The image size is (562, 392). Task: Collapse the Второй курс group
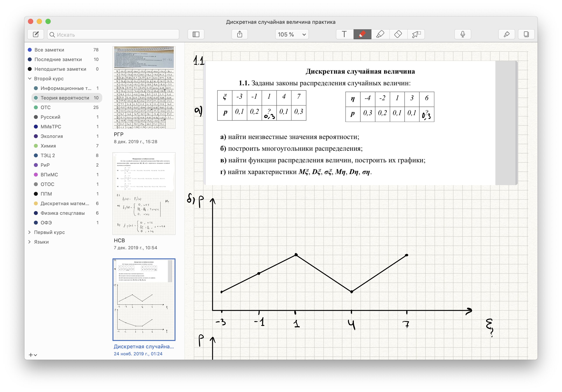click(30, 79)
